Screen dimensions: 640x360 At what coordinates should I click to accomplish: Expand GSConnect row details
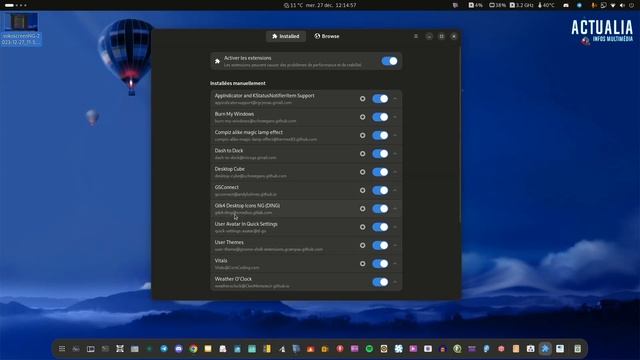(395, 191)
